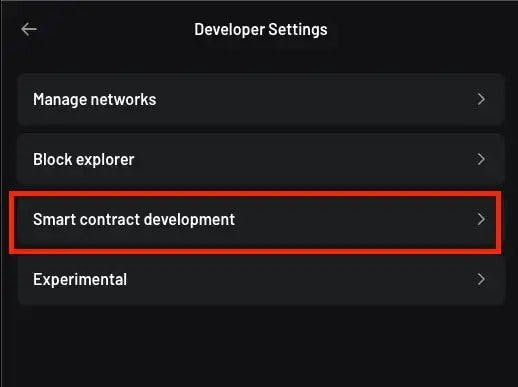Screen dimensions: 518x387
Task: Click empty dark area below Experimental row
Action: click(x=260, y=347)
